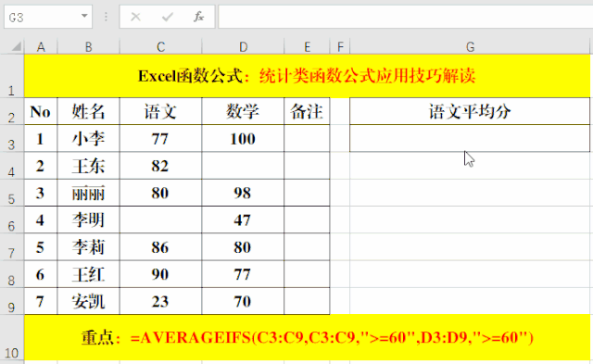Image resolution: width=593 pixels, height=364 pixels.
Task: Select column E header
Action: point(307,47)
